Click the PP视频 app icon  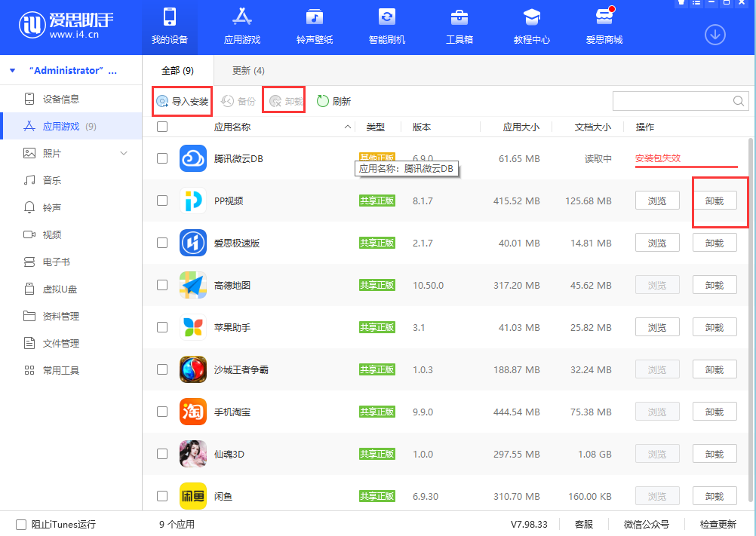[x=193, y=201]
